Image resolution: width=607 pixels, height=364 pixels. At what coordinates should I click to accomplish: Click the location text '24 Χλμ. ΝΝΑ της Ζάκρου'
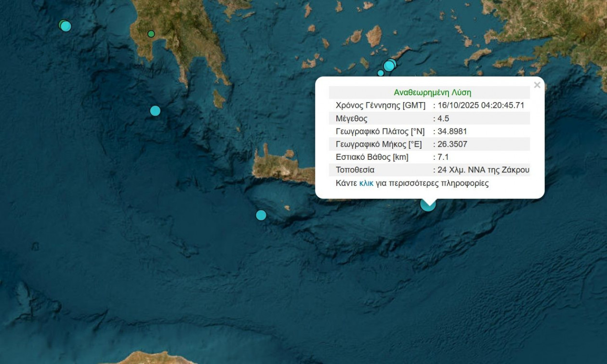[483, 170]
